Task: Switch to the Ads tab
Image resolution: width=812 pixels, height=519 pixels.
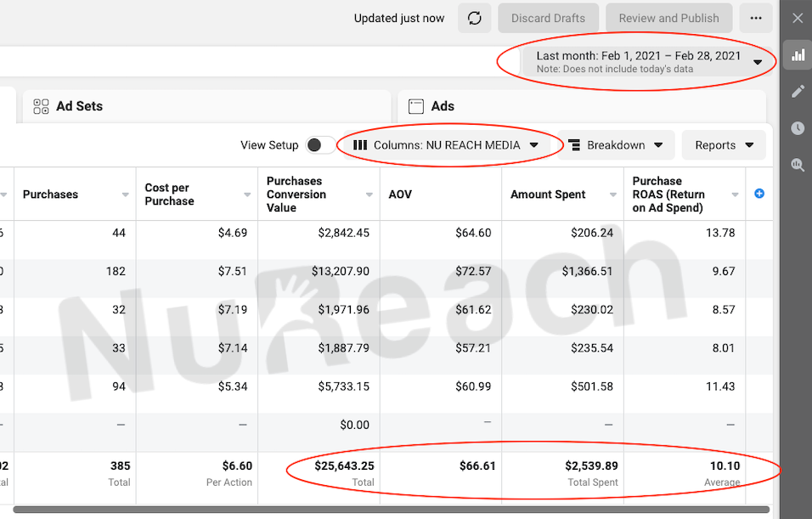Action: click(x=443, y=106)
